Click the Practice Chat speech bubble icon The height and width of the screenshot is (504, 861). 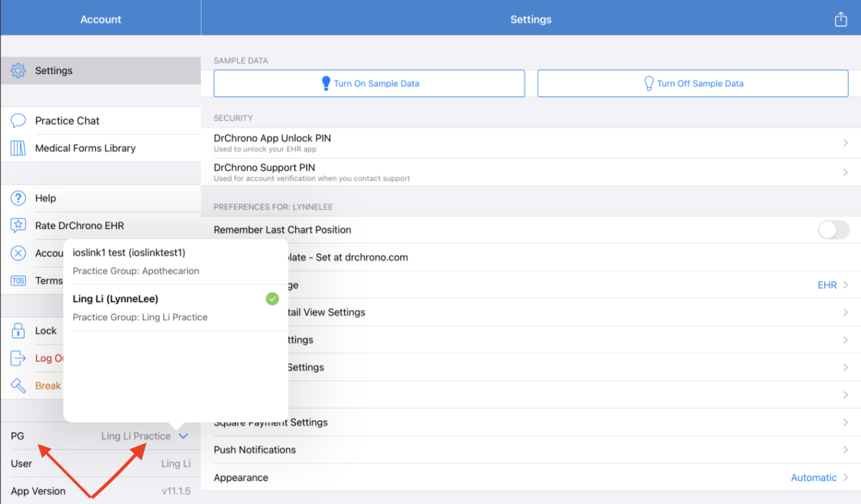tap(18, 121)
